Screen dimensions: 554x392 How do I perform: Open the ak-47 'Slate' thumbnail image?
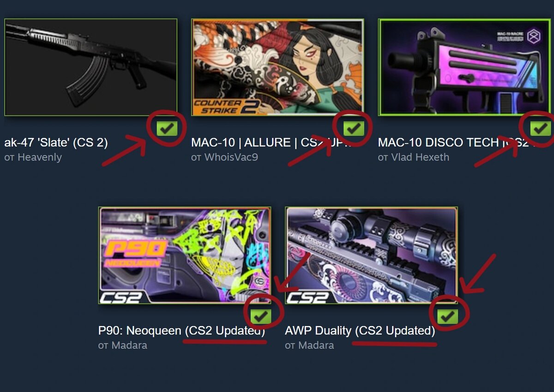click(90, 67)
